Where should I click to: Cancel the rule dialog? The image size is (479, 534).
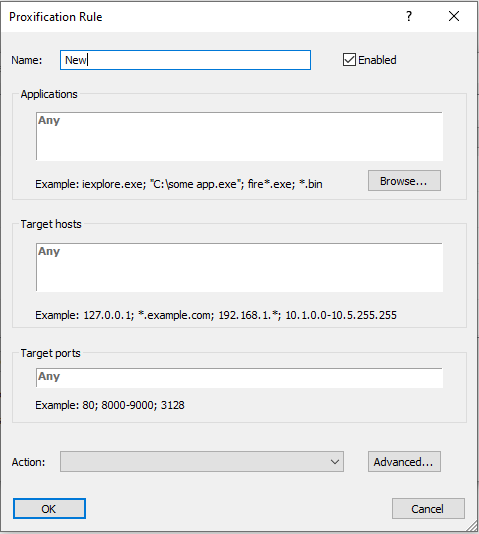428,509
